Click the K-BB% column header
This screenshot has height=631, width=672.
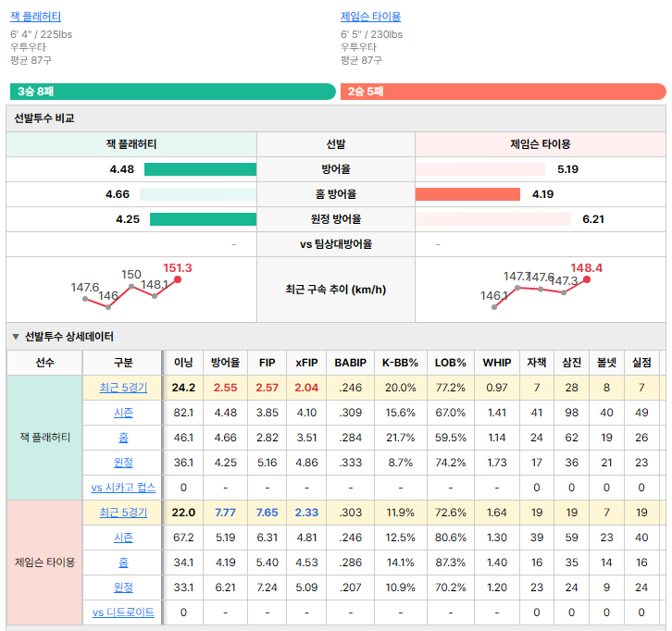point(400,363)
